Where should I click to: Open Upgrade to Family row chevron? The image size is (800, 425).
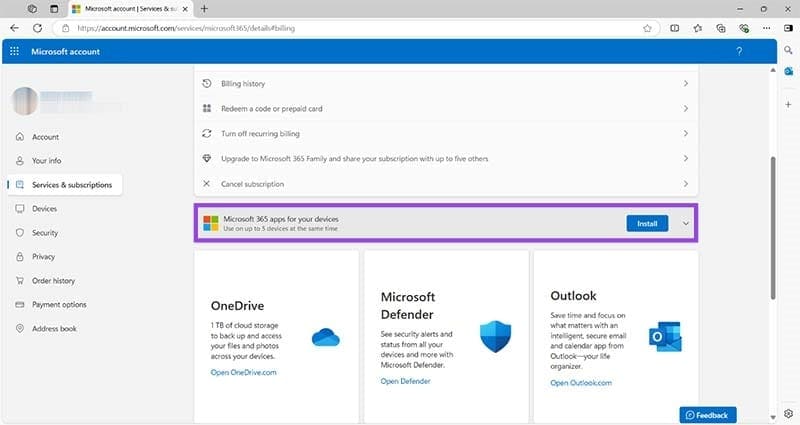point(686,158)
